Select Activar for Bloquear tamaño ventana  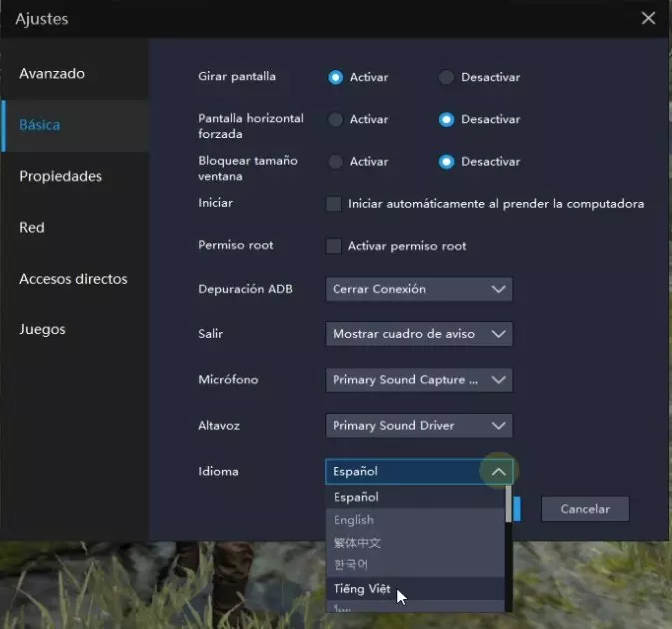point(336,161)
